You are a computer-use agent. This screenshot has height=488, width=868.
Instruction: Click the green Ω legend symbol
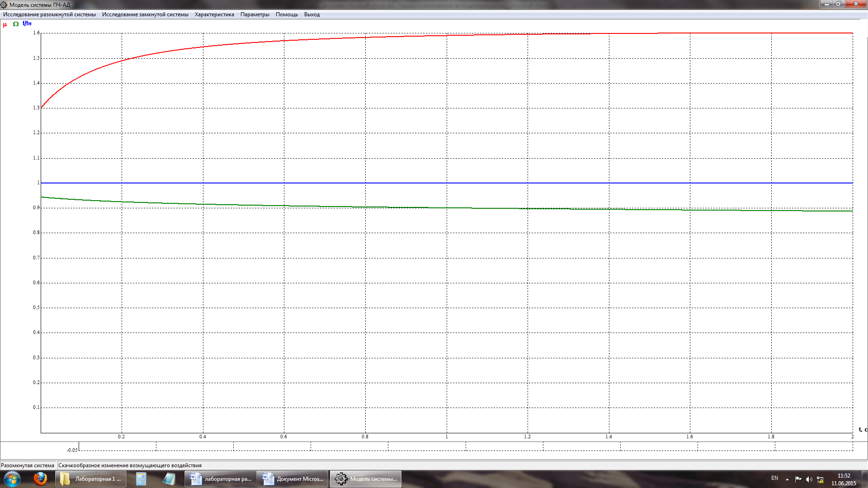pos(16,24)
